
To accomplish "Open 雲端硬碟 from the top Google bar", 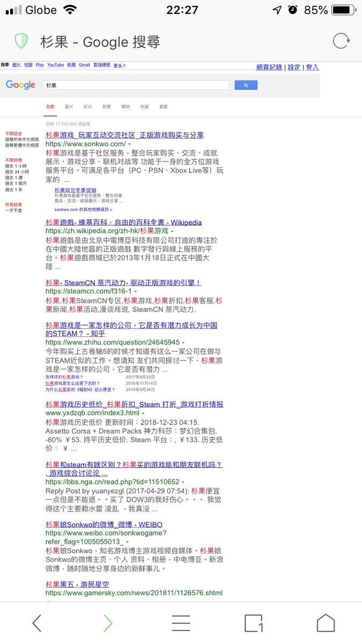I will pos(102,65).
